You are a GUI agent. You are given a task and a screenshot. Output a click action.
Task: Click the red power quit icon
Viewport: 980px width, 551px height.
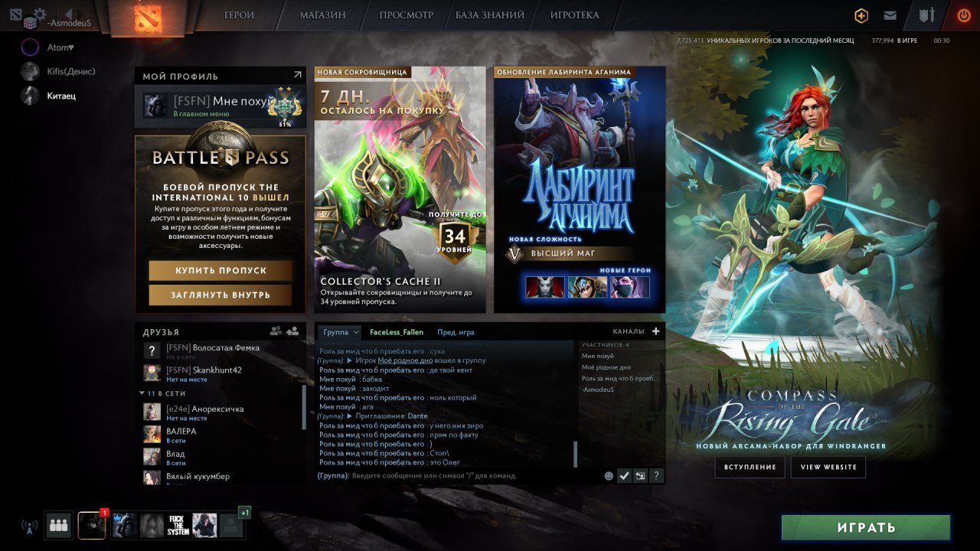pos(964,15)
